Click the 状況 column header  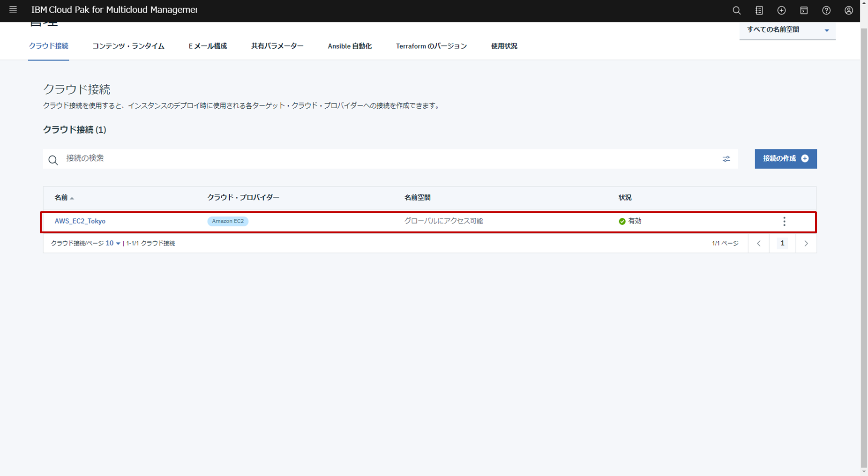click(x=625, y=198)
